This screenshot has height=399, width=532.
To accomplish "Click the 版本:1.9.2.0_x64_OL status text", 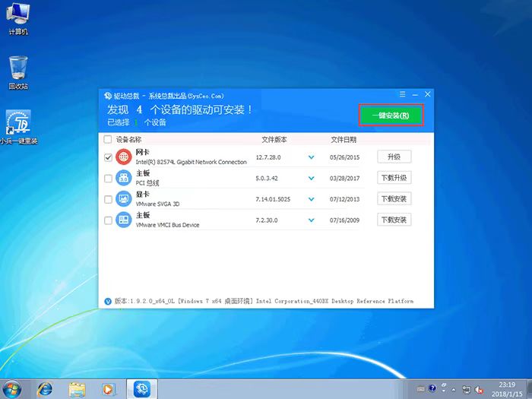I will [144, 301].
